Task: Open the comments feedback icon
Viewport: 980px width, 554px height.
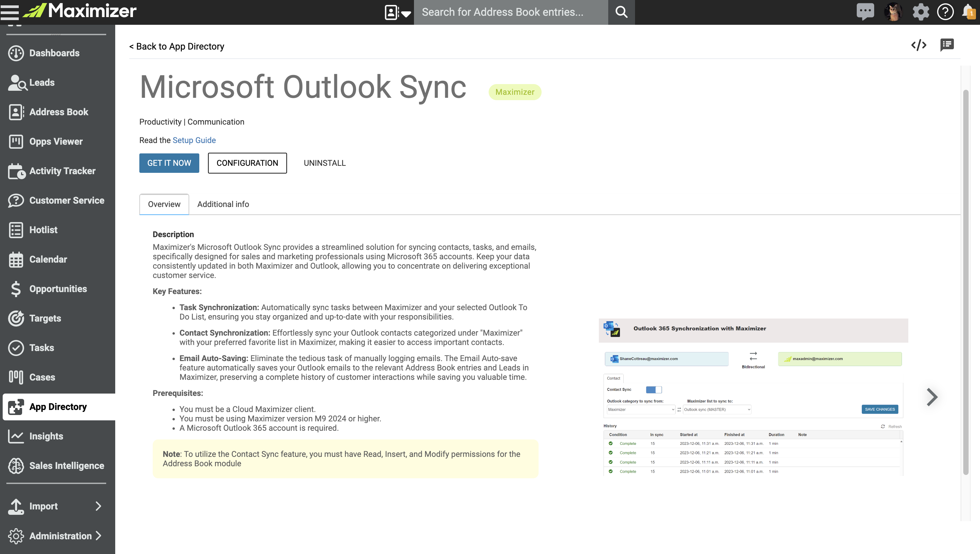Action: [947, 45]
